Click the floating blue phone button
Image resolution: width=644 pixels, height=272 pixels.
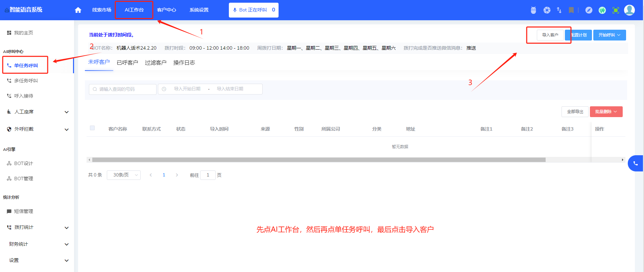click(636, 163)
